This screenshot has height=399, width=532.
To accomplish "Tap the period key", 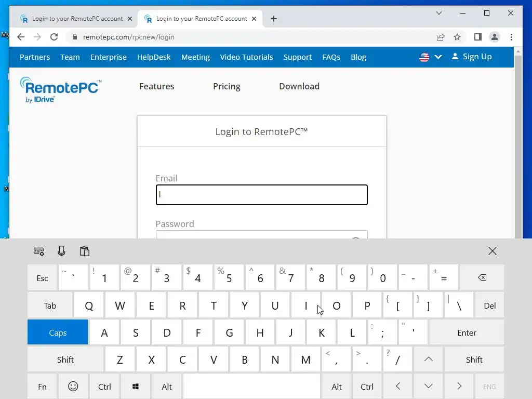I will [367, 360].
